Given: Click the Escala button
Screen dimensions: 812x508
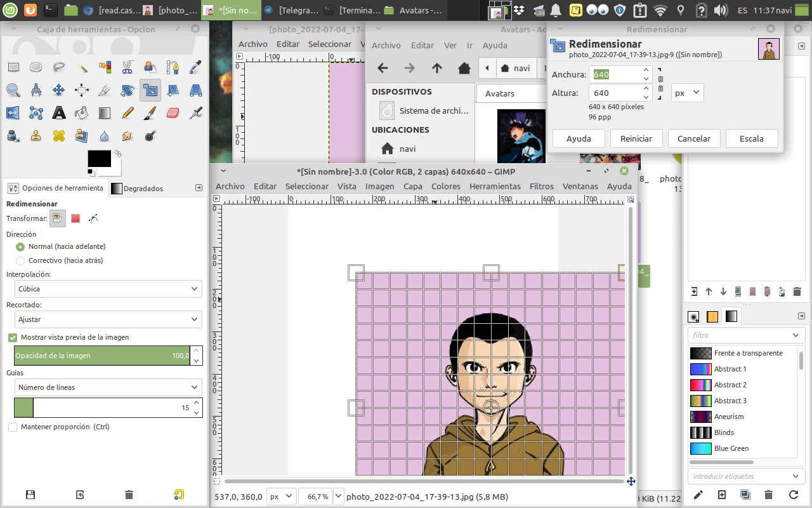Looking at the screenshot, I should coord(752,138).
